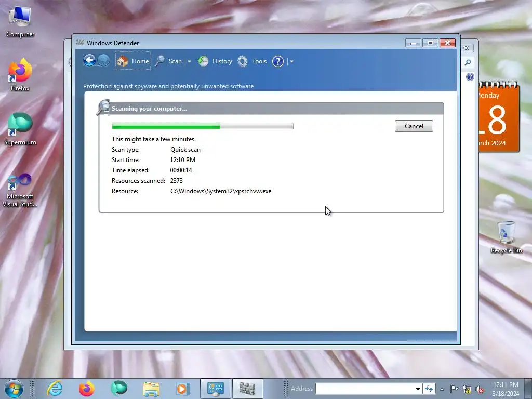Click the network tray icon
Screen dimensions: 532x399
(467, 390)
